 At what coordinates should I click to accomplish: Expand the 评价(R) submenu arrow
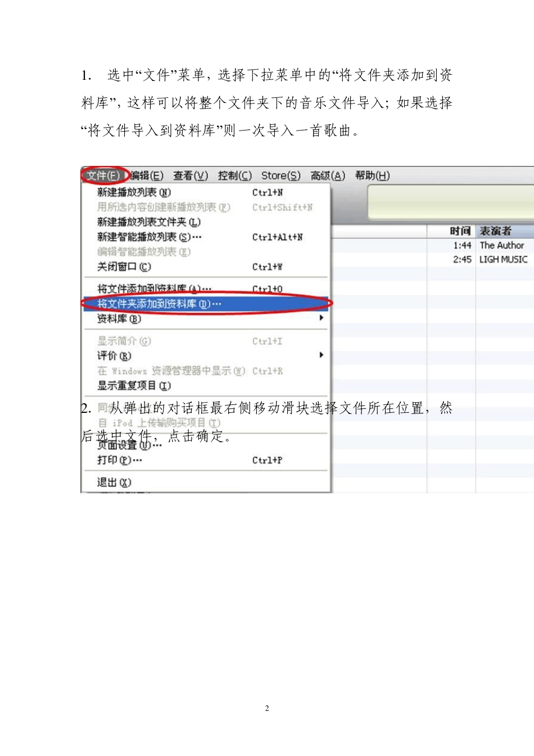[322, 355]
